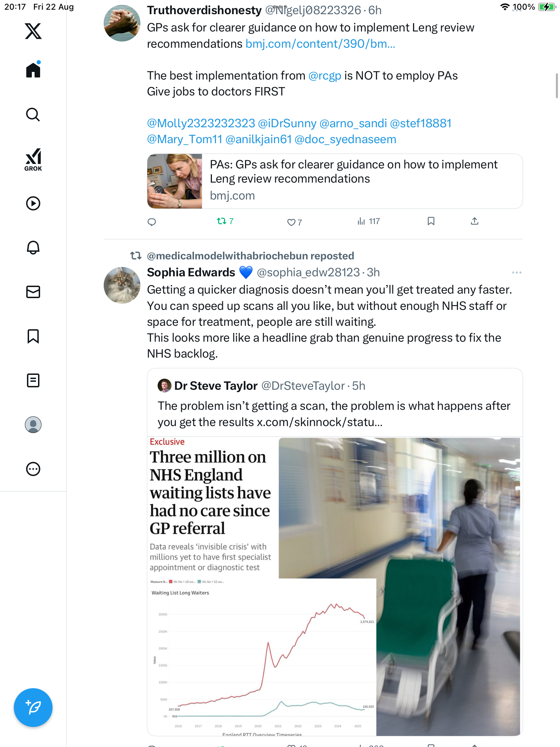Open Lists icon in sidebar
560x747 pixels.
click(x=33, y=380)
